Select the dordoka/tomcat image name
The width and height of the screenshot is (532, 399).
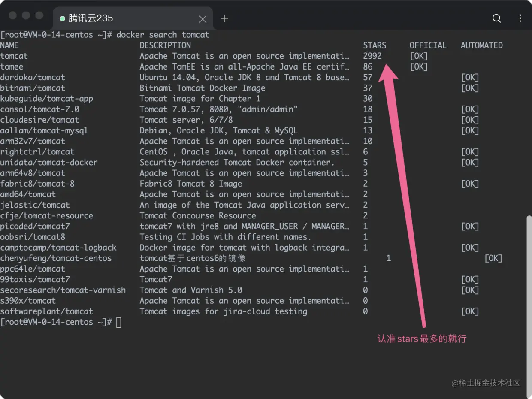coord(33,78)
